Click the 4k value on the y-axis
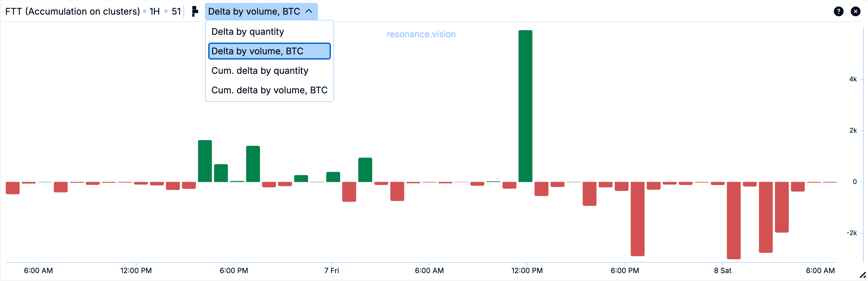 (x=852, y=79)
